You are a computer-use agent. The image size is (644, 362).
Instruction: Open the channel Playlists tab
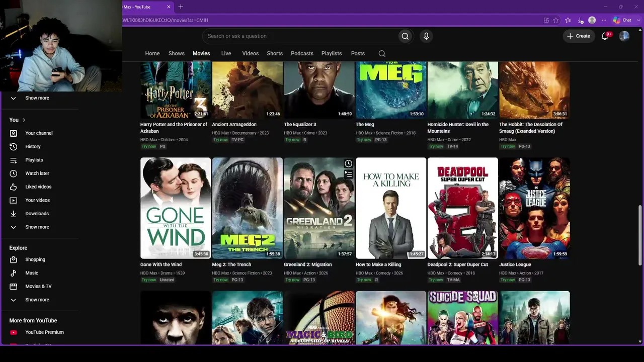point(332,53)
